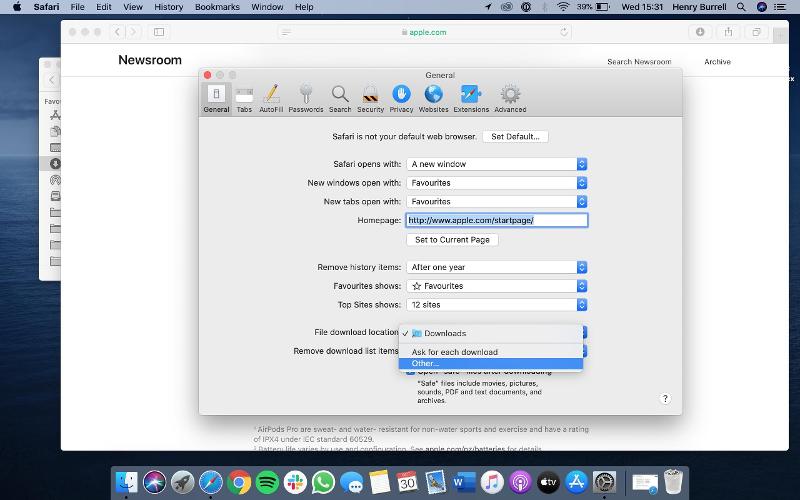Open the Extensions preferences pane
This screenshot has height=500, width=800.
pyautogui.click(x=470, y=97)
